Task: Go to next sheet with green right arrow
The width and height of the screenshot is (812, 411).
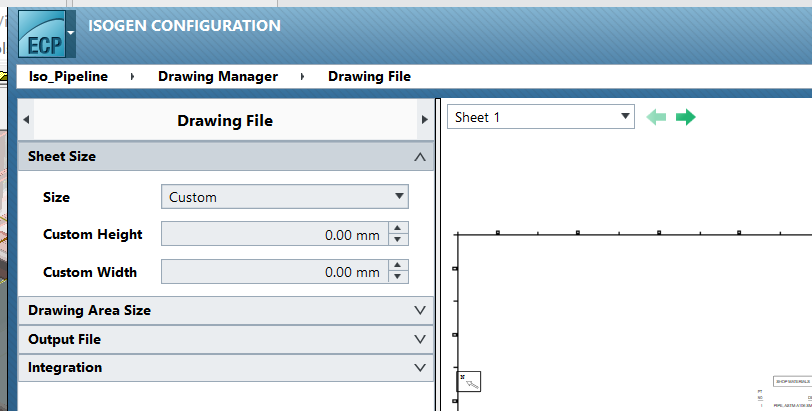Action: click(686, 117)
